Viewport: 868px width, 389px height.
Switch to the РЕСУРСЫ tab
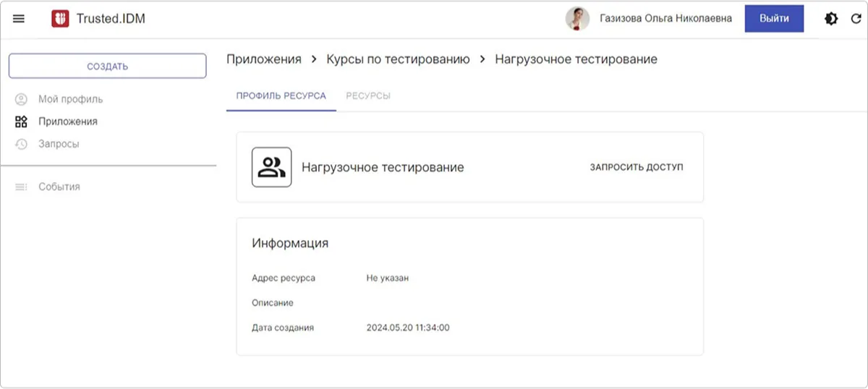click(368, 95)
